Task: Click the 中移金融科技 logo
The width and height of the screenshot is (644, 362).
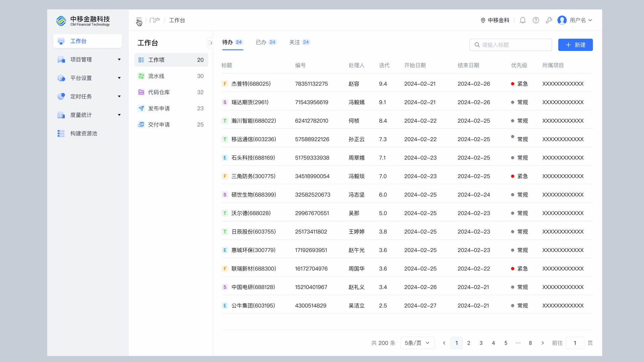Action: pyautogui.click(x=83, y=21)
